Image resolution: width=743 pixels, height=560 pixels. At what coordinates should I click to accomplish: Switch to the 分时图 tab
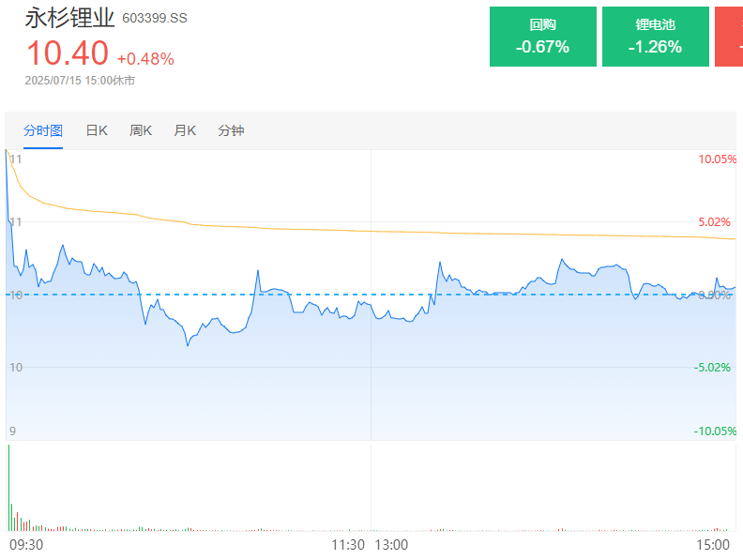[x=43, y=130]
